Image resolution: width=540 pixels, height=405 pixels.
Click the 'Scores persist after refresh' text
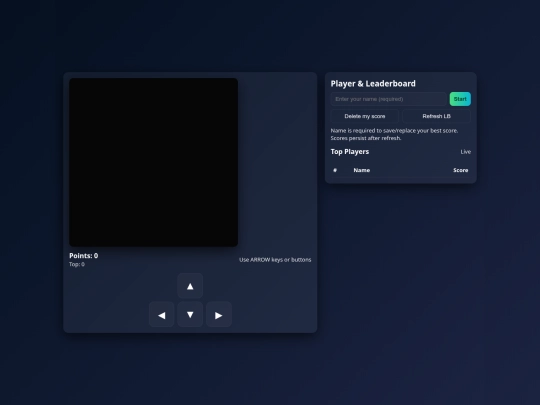point(366,138)
